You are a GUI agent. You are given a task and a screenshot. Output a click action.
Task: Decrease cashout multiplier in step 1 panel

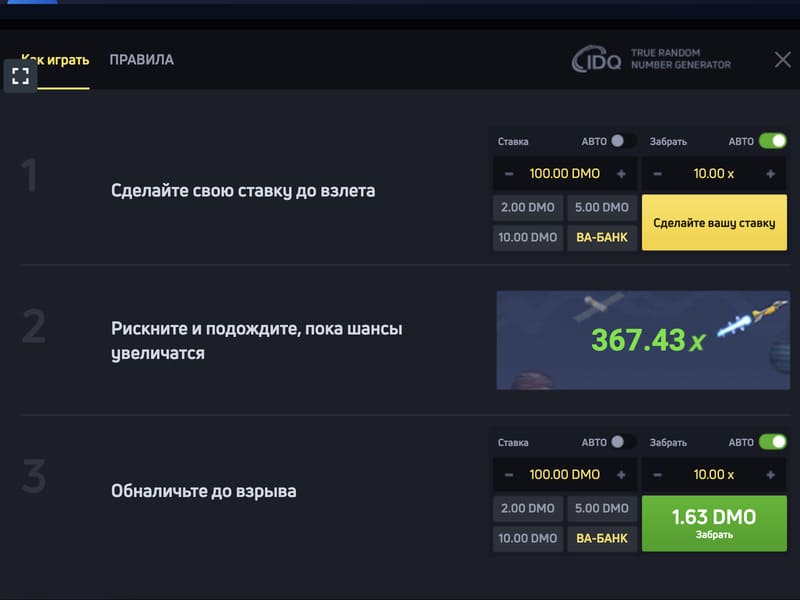pos(658,173)
